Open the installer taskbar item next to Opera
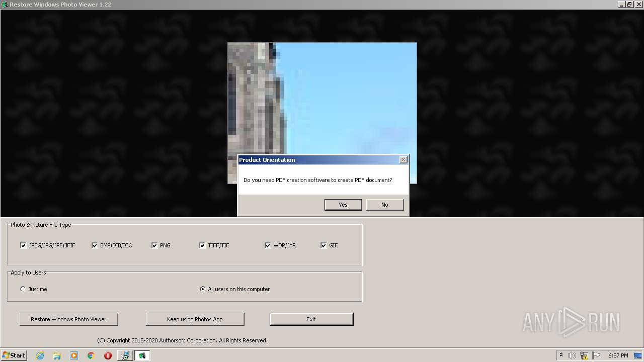 [125, 355]
